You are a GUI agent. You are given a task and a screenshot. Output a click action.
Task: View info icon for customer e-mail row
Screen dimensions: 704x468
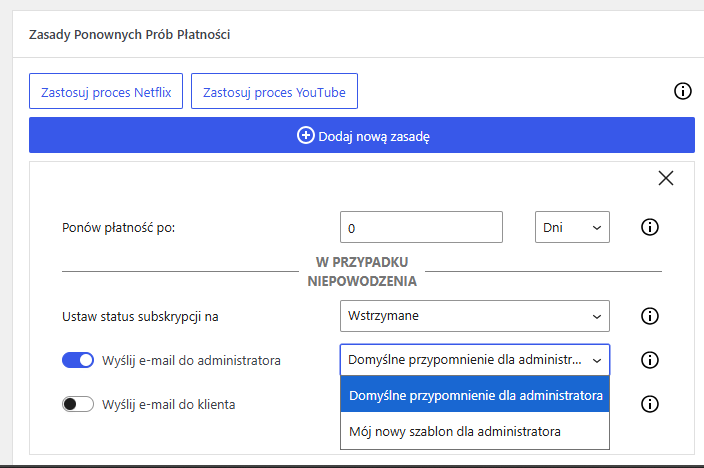click(650, 404)
